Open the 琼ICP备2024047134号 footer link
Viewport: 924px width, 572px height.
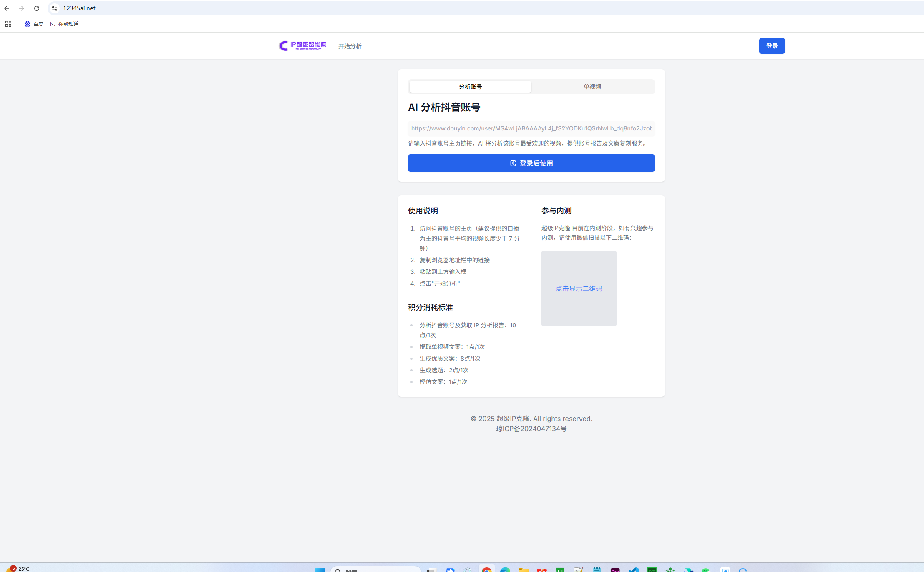[531, 429]
